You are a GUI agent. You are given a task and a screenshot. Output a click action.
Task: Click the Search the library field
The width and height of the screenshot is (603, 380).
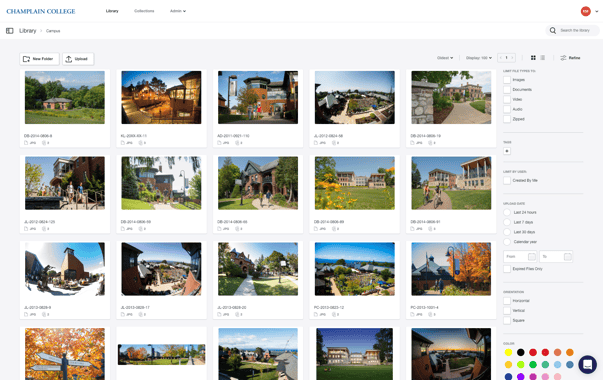pos(573,30)
